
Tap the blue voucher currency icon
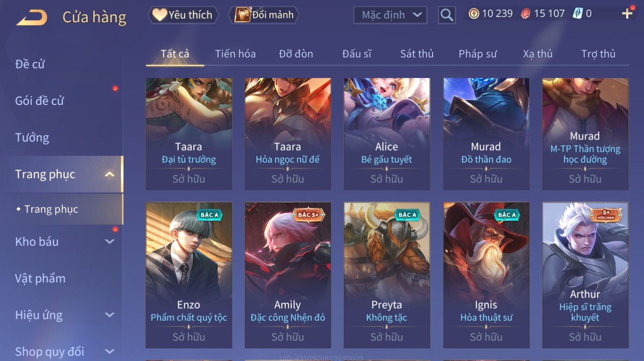click(578, 14)
